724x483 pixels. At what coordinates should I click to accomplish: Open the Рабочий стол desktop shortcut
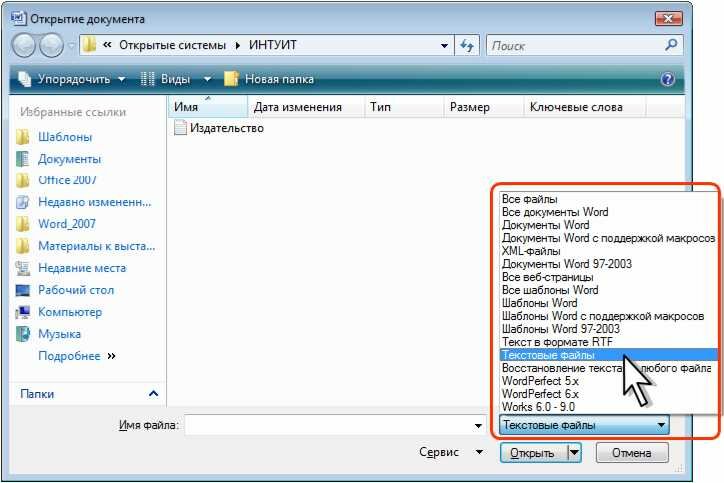coord(75,290)
